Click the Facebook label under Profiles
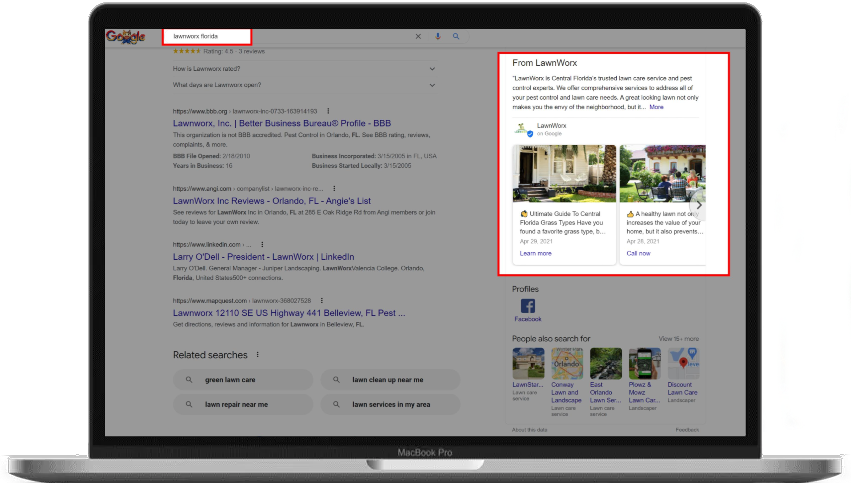851x483 pixels. coord(528,319)
